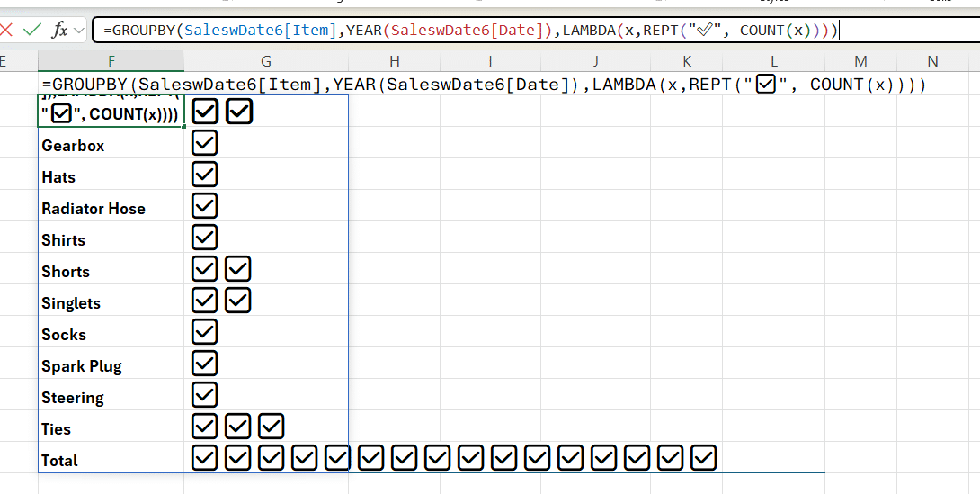Select the Gearbox cell
This screenshot has width=980, height=494.
73,146
